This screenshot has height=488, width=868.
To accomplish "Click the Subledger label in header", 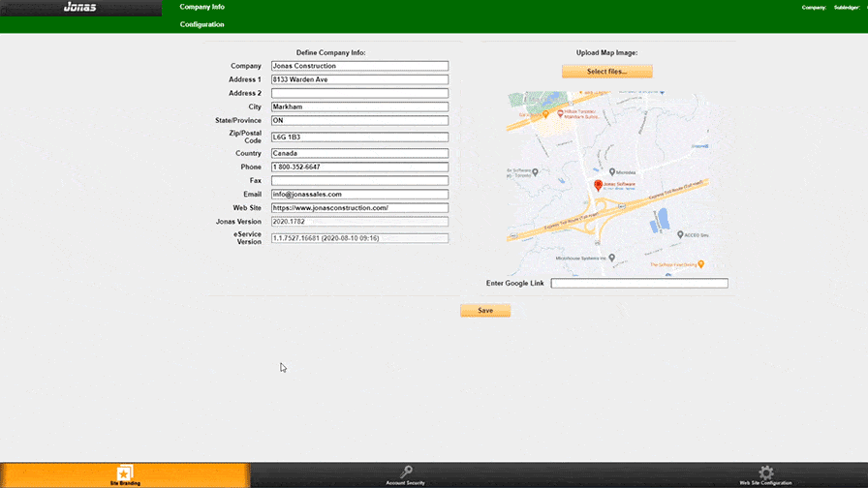I will (847, 7).
